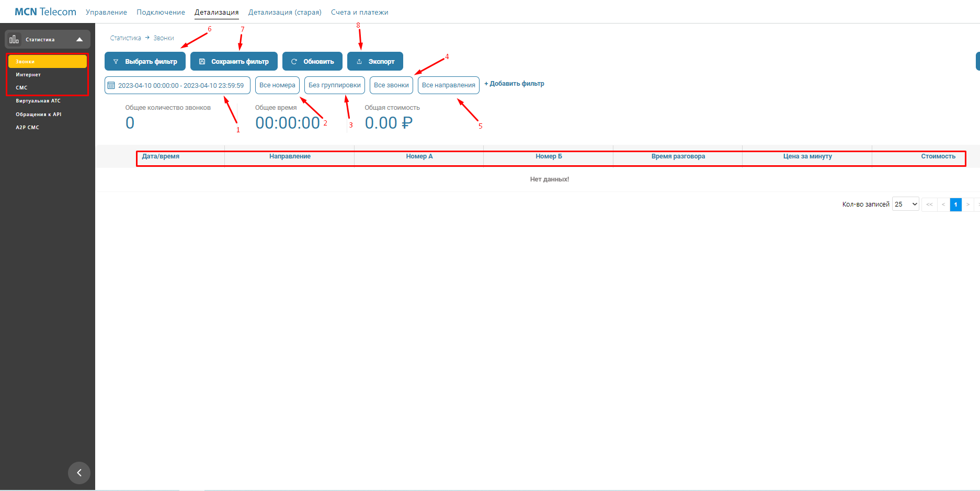Collapse sidebar with the left chevron button

point(79,473)
